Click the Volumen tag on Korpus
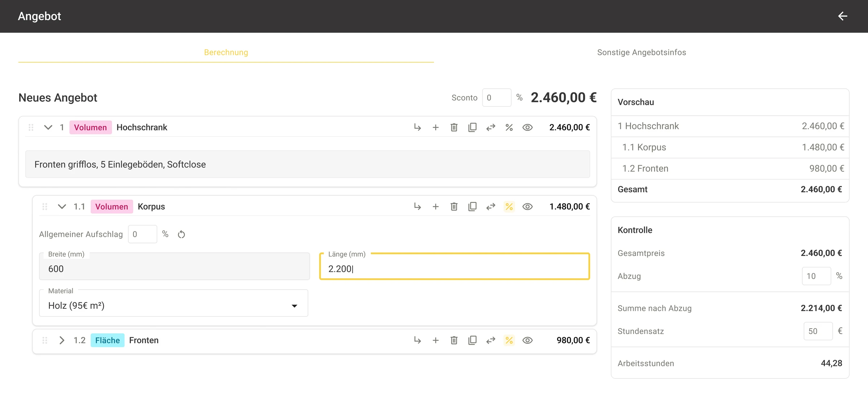 (112, 206)
